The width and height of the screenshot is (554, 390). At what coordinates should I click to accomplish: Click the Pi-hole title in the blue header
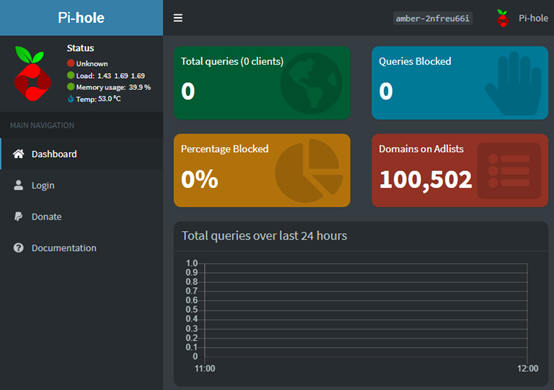click(x=81, y=18)
